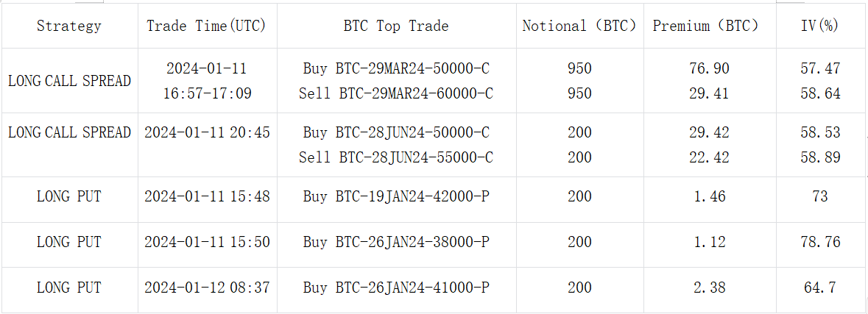Select the first LONG CALL SPREAD strategy cell

(69, 81)
